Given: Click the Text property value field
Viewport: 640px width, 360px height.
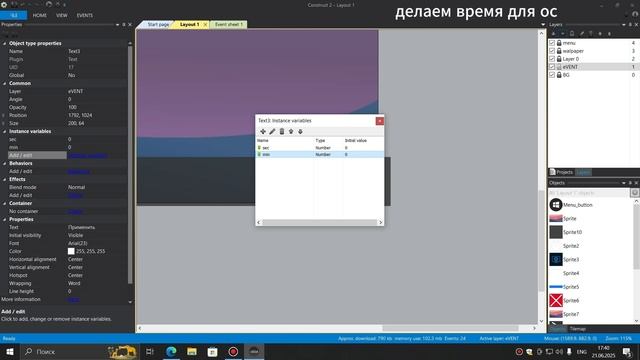Looking at the screenshot, I should (x=97, y=227).
